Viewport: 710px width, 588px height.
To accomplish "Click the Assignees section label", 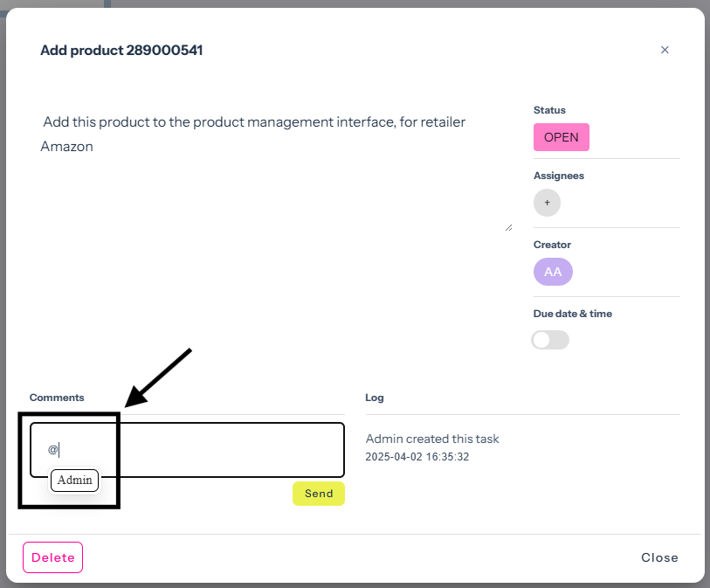I will [x=558, y=176].
